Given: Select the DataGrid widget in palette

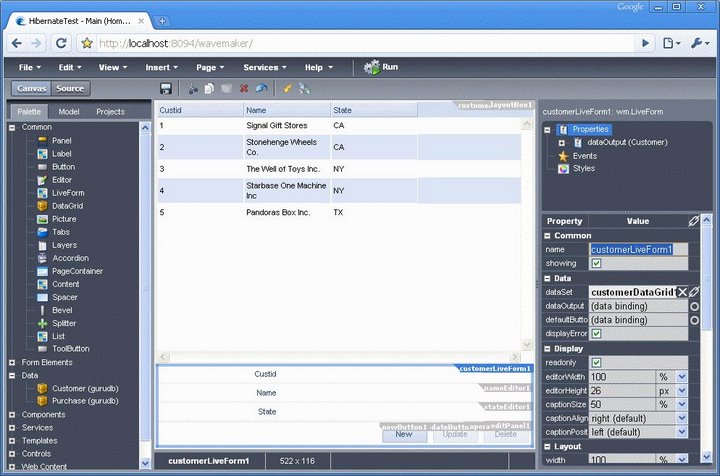Looking at the screenshot, I should 69,206.
